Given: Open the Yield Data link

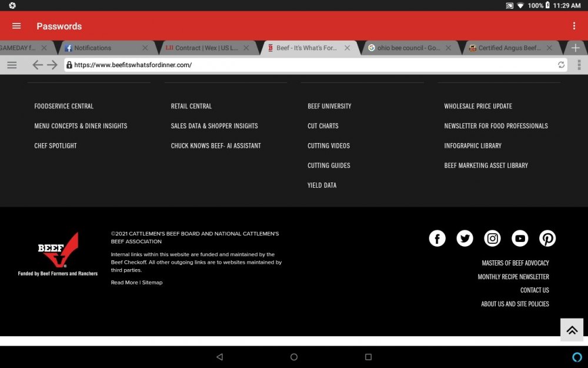Looking at the screenshot, I should click(322, 185).
